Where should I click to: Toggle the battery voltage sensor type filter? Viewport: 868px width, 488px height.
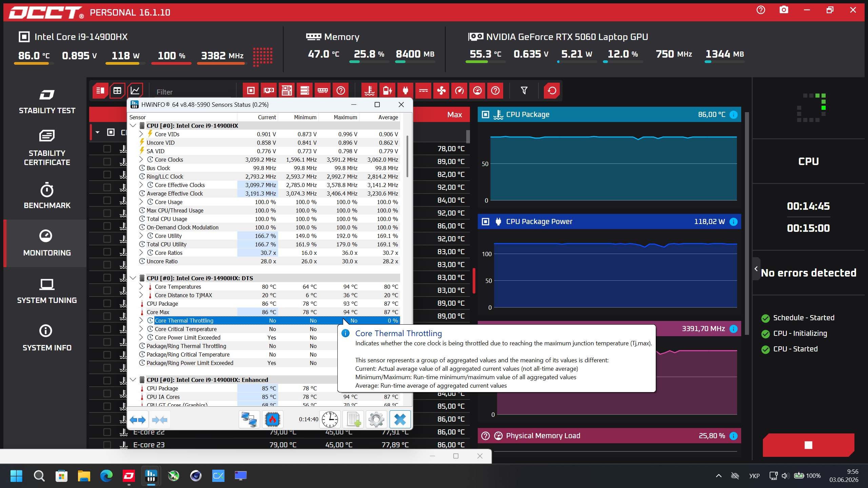click(388, 91)
